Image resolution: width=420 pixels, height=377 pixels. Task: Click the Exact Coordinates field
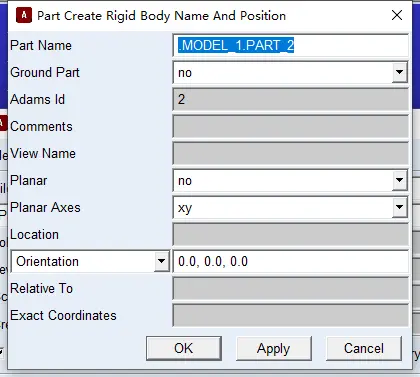(x=291, y=315)
